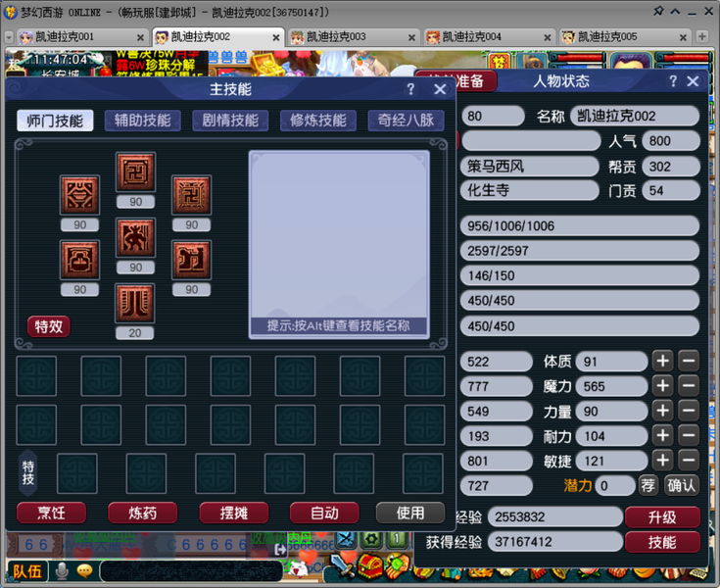Open the 修炼技能 skill tab
This screenshot has width=720, height=588.
(318, 121)
